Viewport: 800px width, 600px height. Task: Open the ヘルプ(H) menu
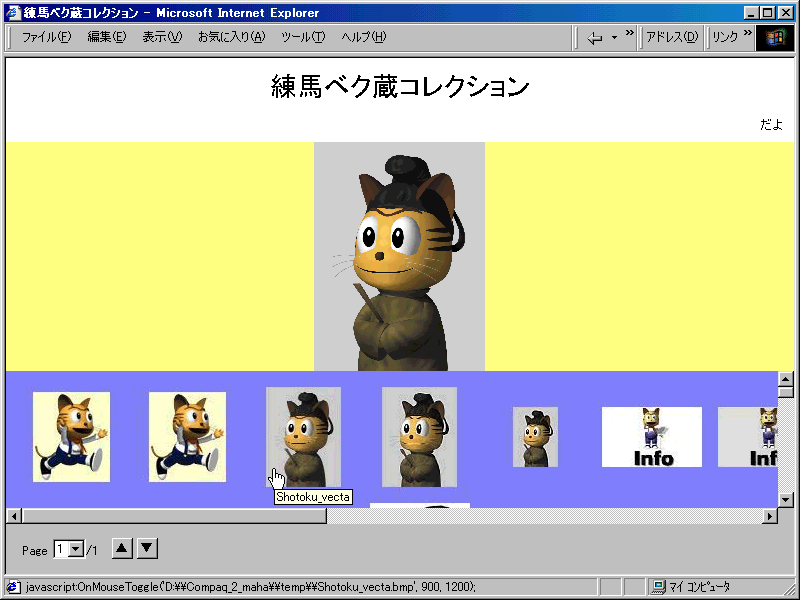[364, 37]
